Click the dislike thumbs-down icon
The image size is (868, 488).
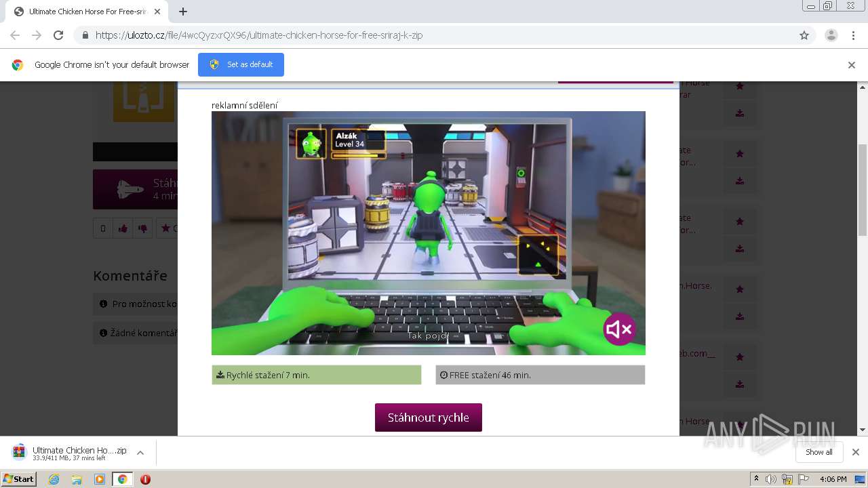pos(142,228)
